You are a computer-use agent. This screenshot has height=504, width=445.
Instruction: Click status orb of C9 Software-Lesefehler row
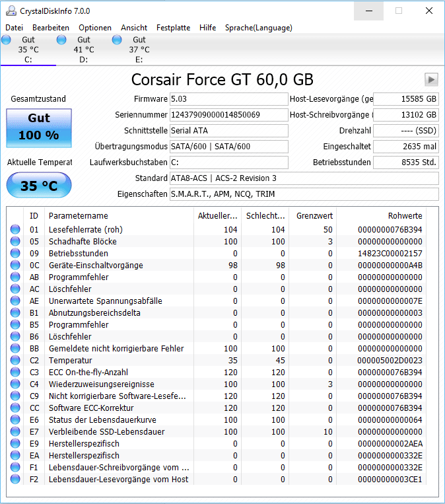coord(15,396)
